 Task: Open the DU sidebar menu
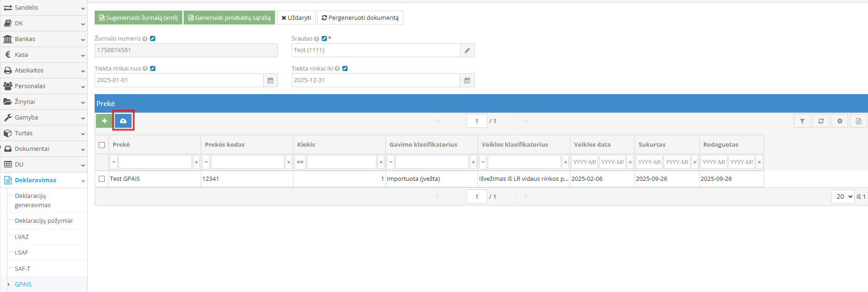pyautogui.click(x=44, y=165)
